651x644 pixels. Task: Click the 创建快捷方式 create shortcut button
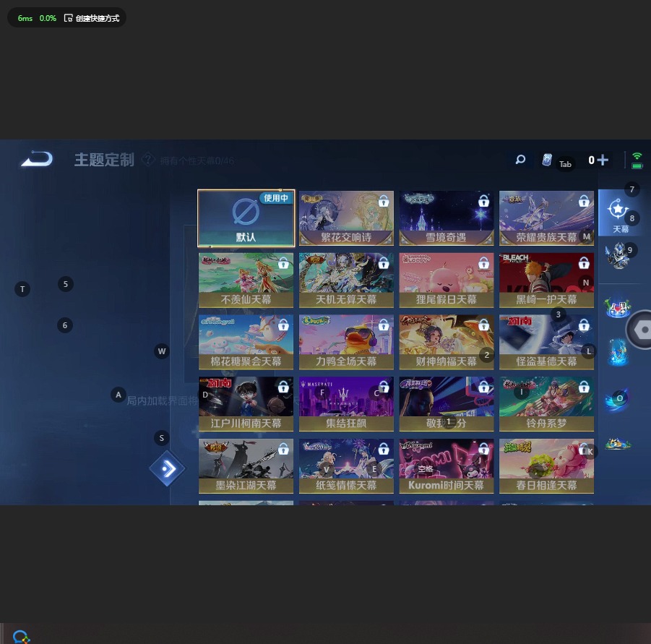(x=91, y=18)
